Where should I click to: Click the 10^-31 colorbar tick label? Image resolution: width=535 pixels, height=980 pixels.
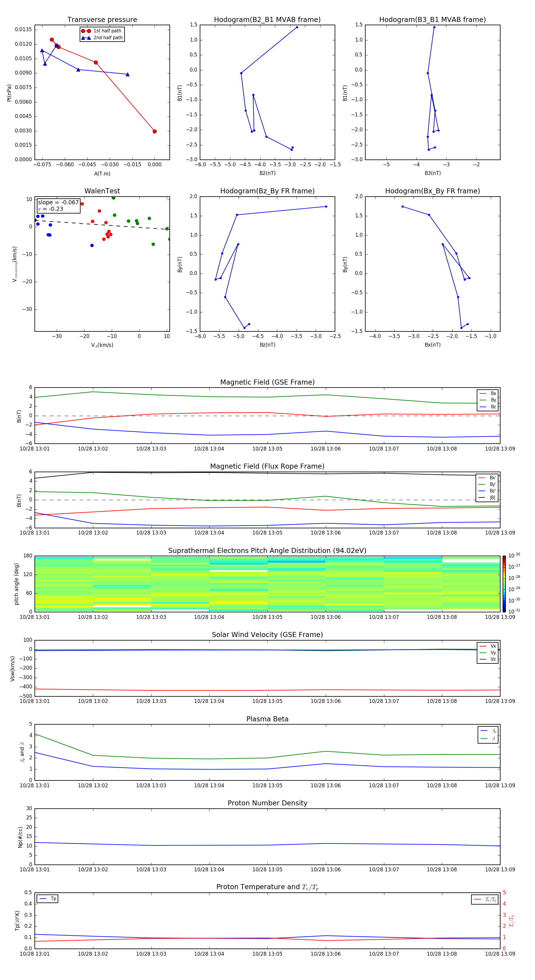(x=514, y=611)
